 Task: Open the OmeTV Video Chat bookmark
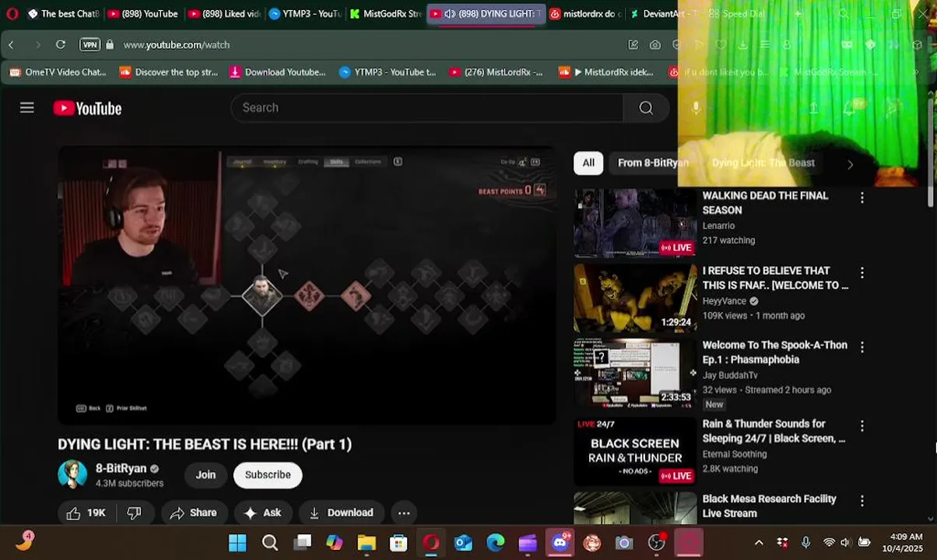58,72
